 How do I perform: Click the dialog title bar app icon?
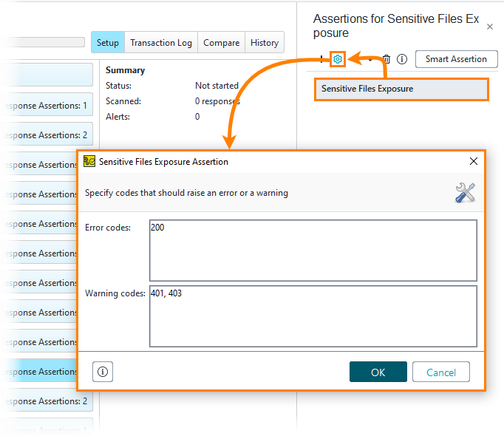[89, 161]
